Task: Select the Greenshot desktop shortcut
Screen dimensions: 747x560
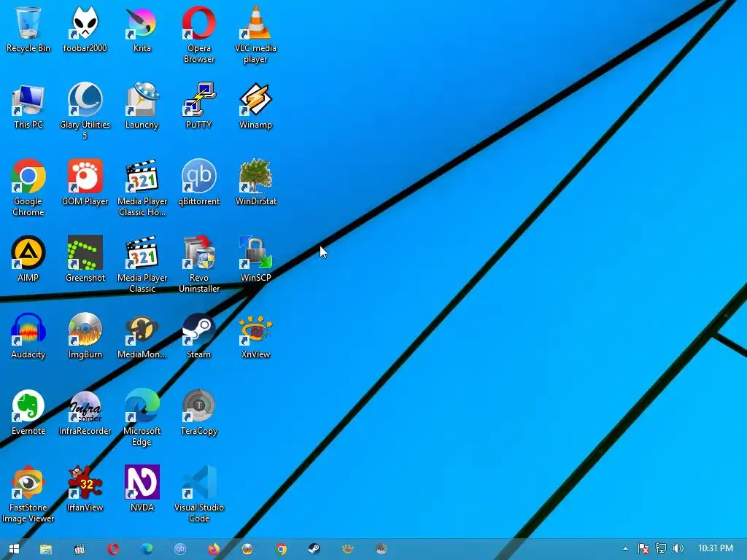Action: click(85, 260)
